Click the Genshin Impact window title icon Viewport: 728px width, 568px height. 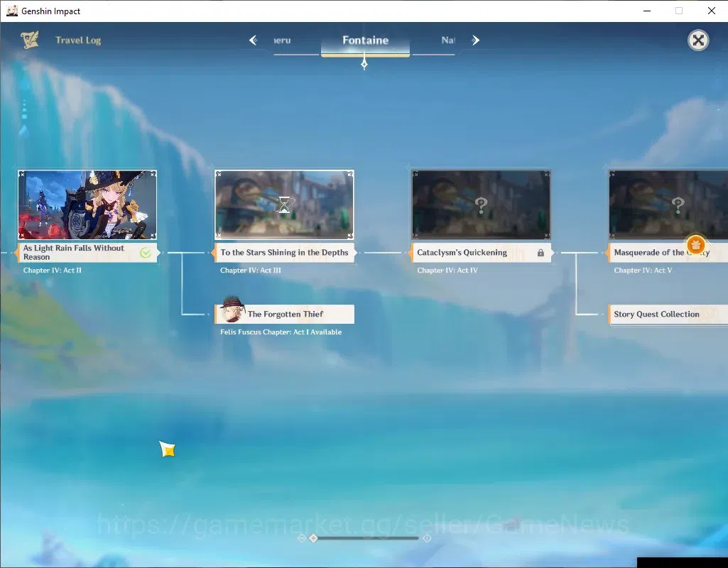pyautogui.click(x=12, y=11)
